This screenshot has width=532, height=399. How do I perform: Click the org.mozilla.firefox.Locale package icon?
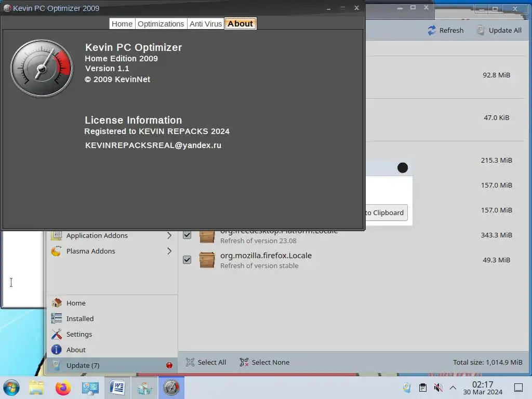(207, 260)
